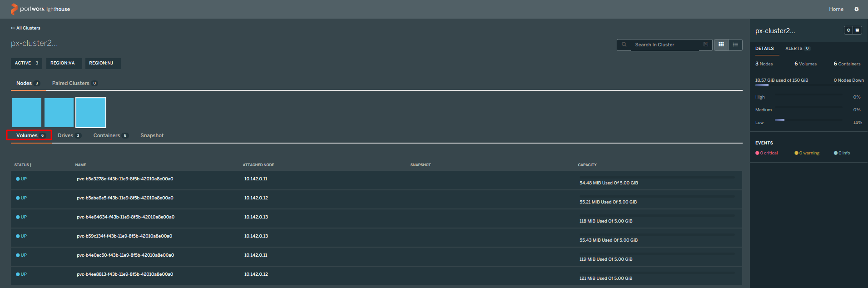Screen dimensions: 868x288
Task: Click the Portworx Lighthouse logo
Action: point(40,9)
